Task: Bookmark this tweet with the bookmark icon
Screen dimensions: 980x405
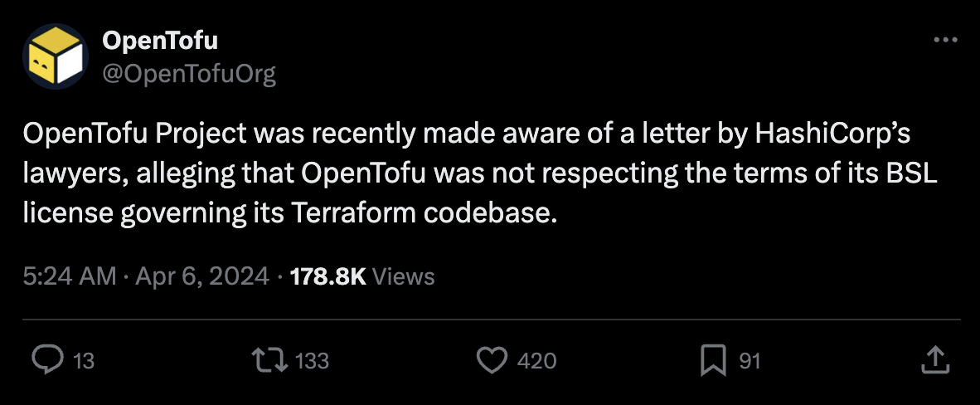Action: coord(713,360)
